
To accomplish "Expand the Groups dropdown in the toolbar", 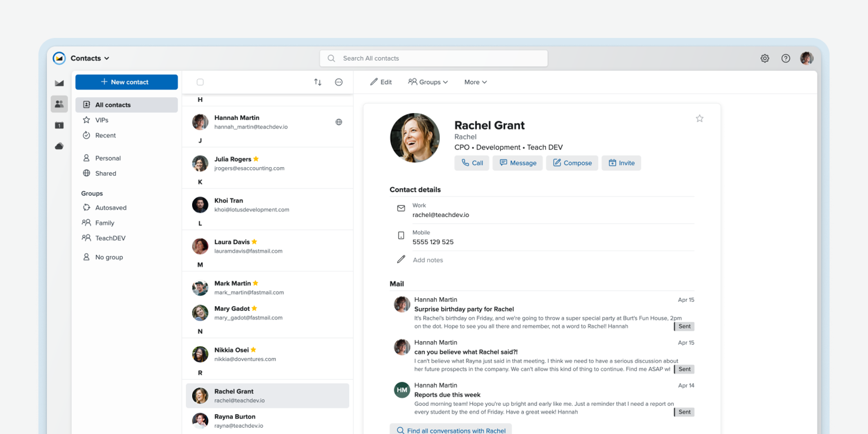I will coord(428,82).
